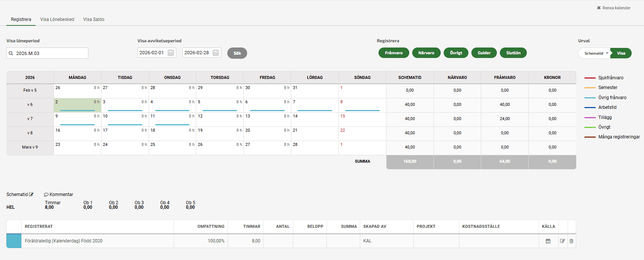This screenshot has height=260, width=644.
Task: Select Thursday 19 in the calendar
Action: pyautogui.click(x=219, y=134)
